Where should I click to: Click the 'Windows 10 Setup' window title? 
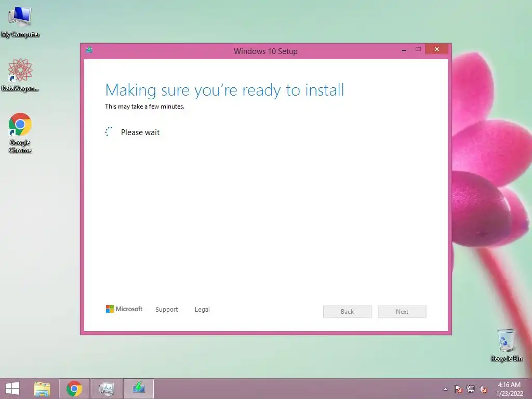click(x=265, y=51)
